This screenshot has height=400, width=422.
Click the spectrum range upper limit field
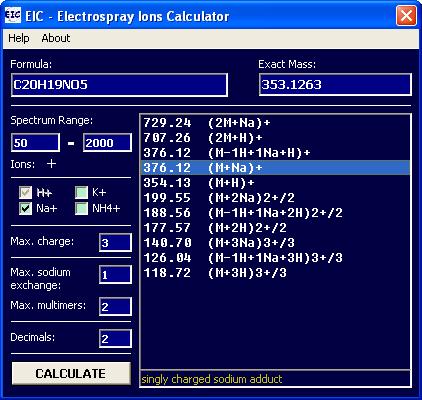pos(107,143)
